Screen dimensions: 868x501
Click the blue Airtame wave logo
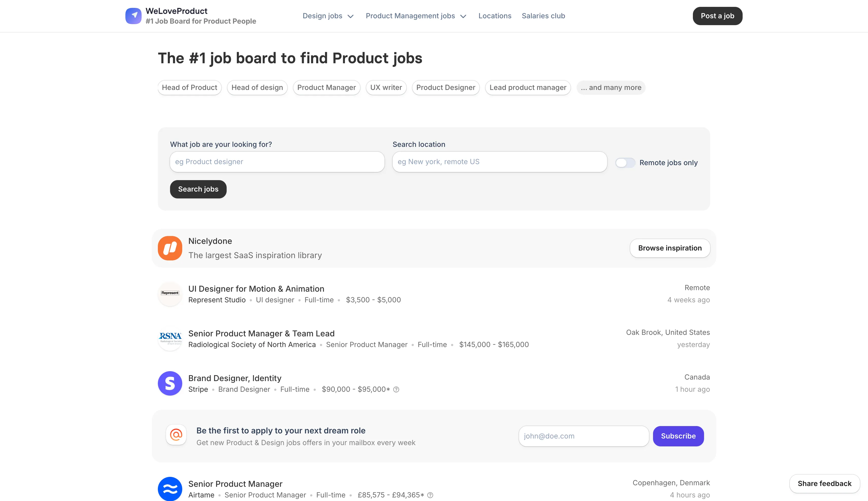(170, 489)
